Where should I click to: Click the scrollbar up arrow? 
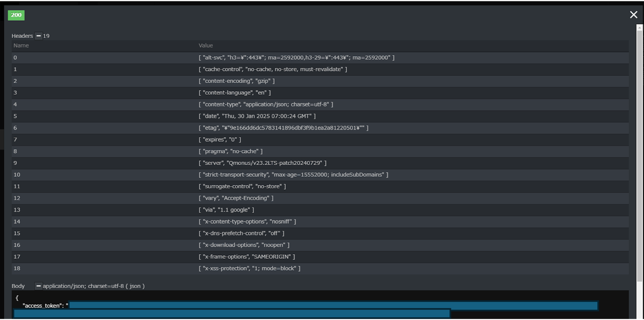click(x=639, y=28)
